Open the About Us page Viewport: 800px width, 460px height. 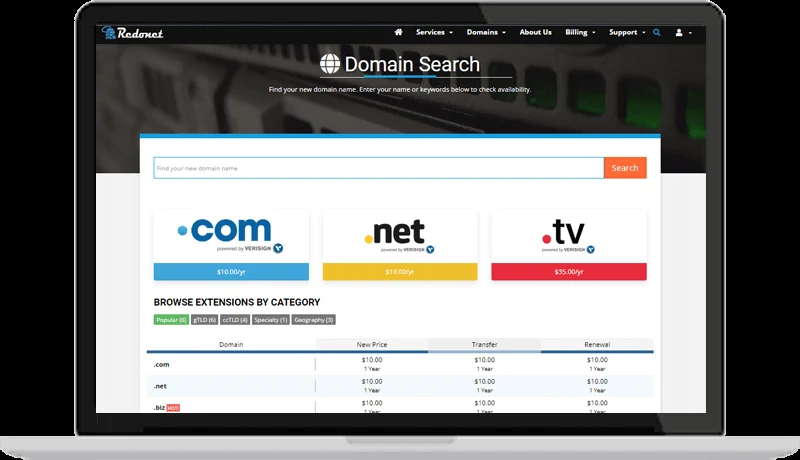pos(535,32)
